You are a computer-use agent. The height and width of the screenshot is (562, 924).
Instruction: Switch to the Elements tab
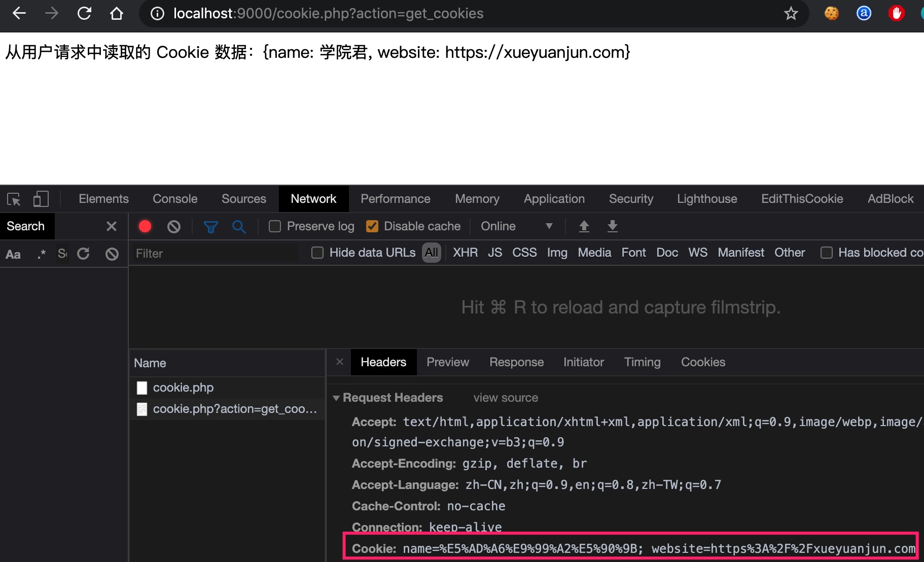point(103,199)
